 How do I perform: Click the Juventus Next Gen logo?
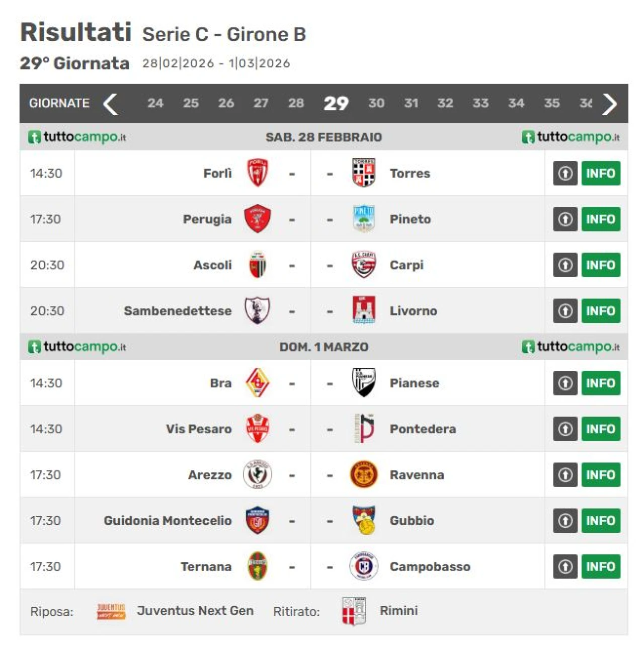pyautogui.click(x=111, y=611)
